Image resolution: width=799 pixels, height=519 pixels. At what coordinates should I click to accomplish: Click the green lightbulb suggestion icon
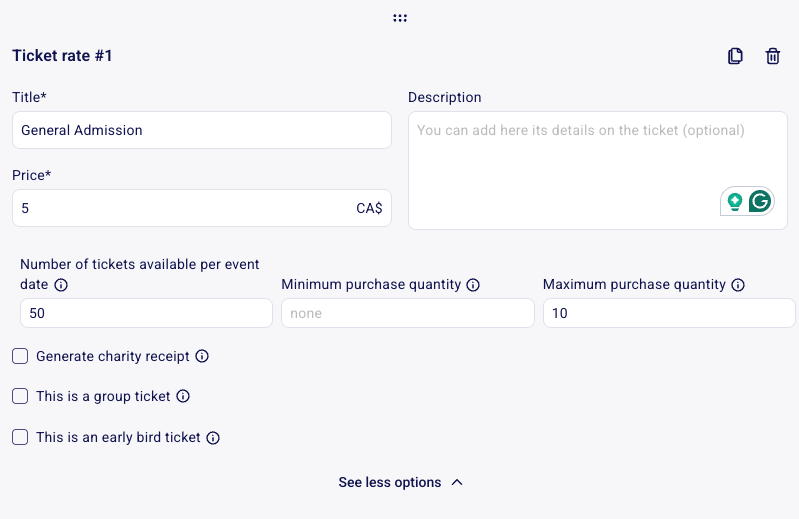point(734,202)
